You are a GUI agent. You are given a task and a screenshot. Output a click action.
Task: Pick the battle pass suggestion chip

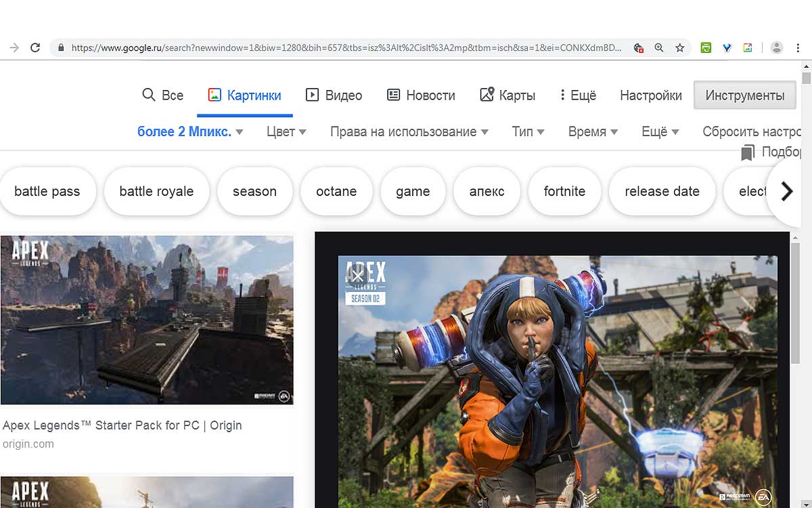(x=47, y=192)
